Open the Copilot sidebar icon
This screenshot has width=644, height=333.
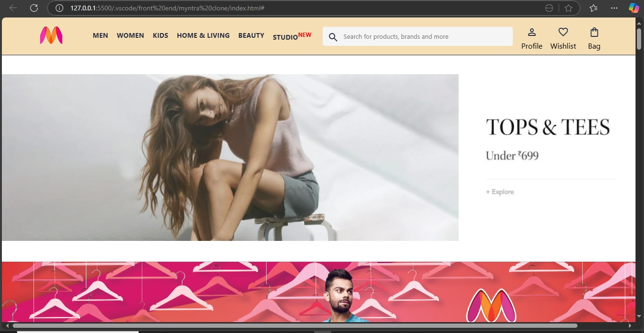coord(634,8)
